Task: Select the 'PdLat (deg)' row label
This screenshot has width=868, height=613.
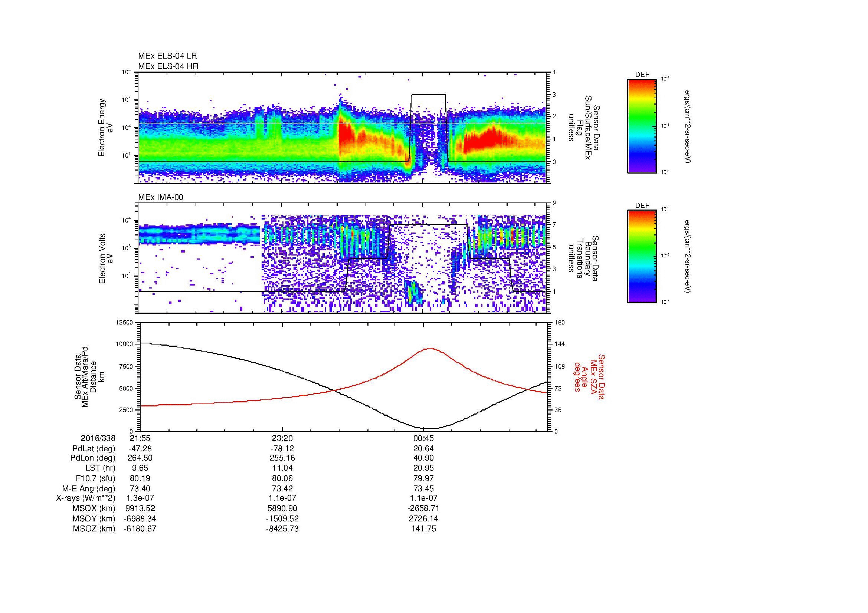Action: pos(94,449)
